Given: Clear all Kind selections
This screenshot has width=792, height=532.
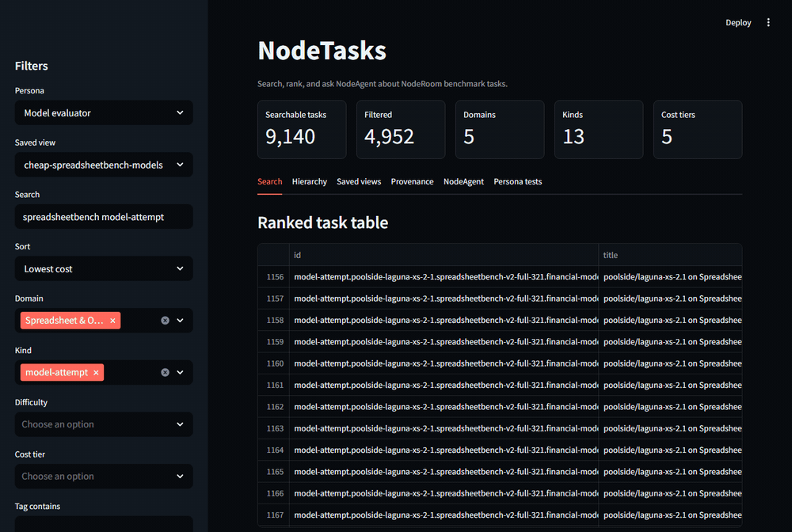Looking at the screenshot, I should pos(165,373).
